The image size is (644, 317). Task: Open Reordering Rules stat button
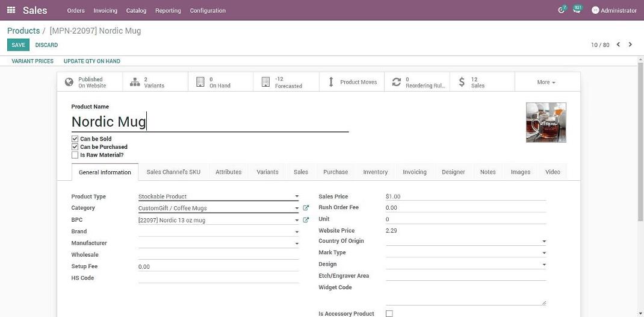[417, 82]
